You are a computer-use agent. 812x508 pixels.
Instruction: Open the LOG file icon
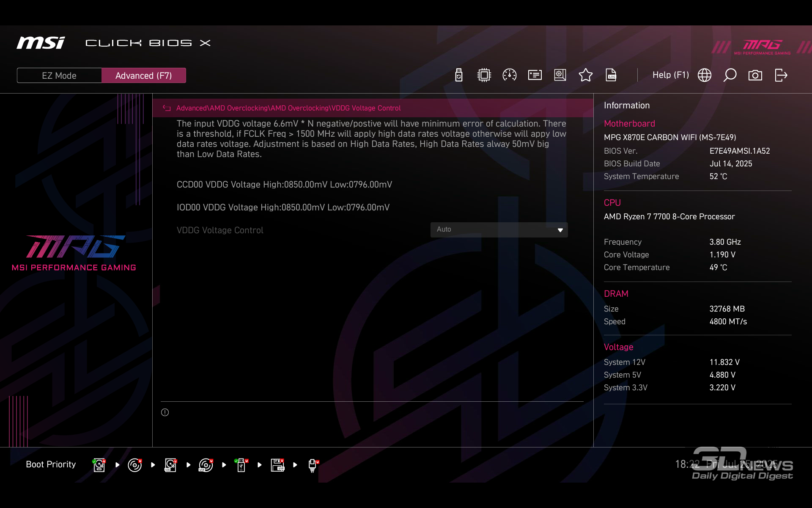611,75
